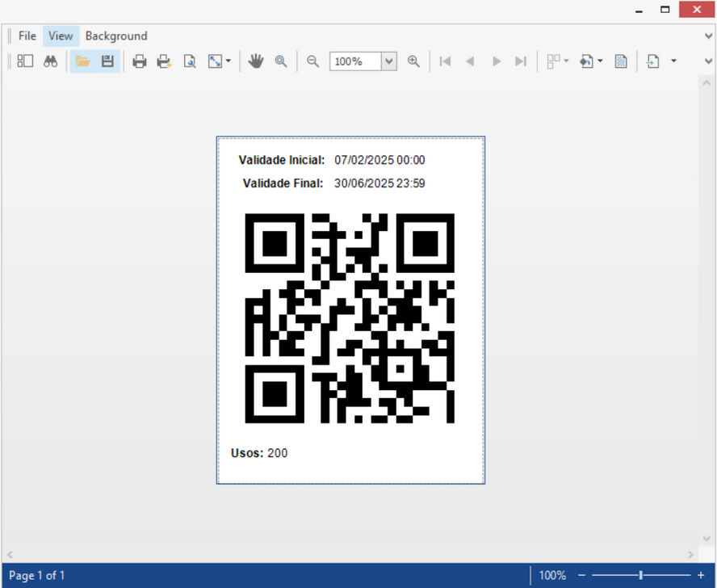Viewport: 717px width, 588px height.
Task: Click the Zoom In magnifier icon
Action: [x=413, y=61]
